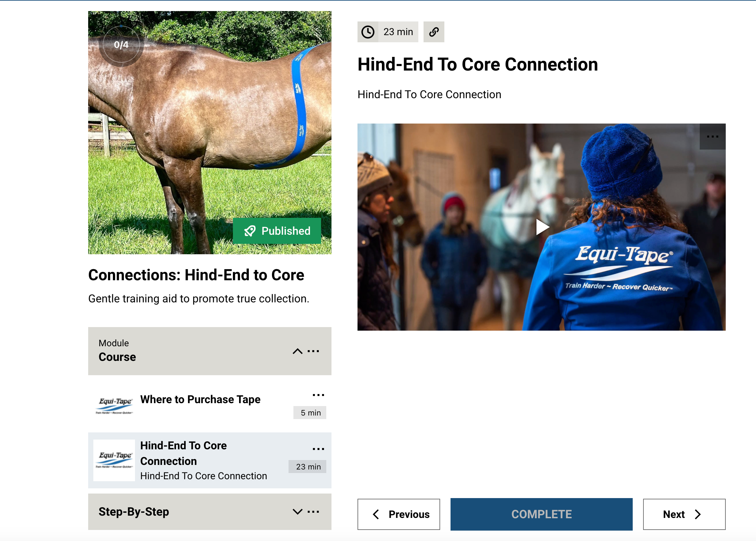Select the Hind-End To Core Connection lesson

[x=183, y=453]
